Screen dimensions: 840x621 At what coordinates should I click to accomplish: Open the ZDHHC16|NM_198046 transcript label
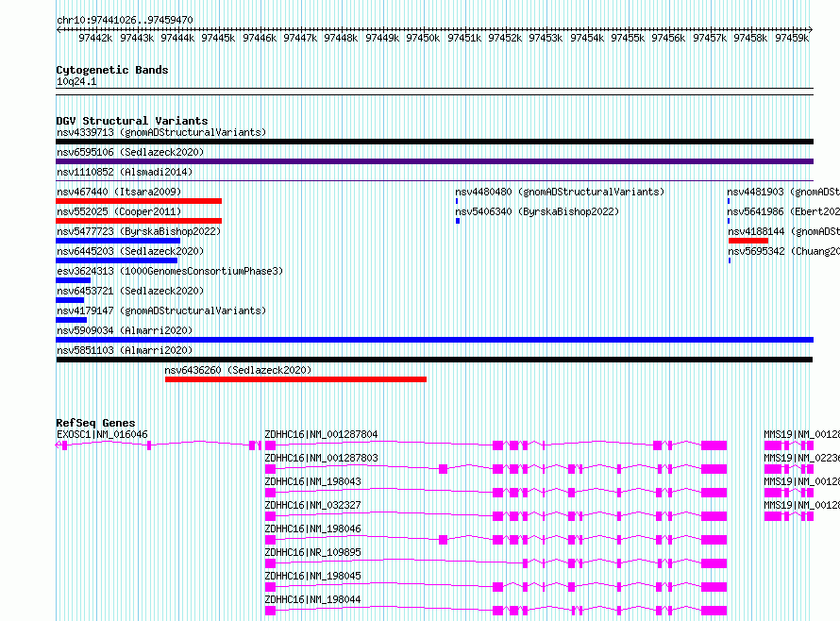[312, 529]
